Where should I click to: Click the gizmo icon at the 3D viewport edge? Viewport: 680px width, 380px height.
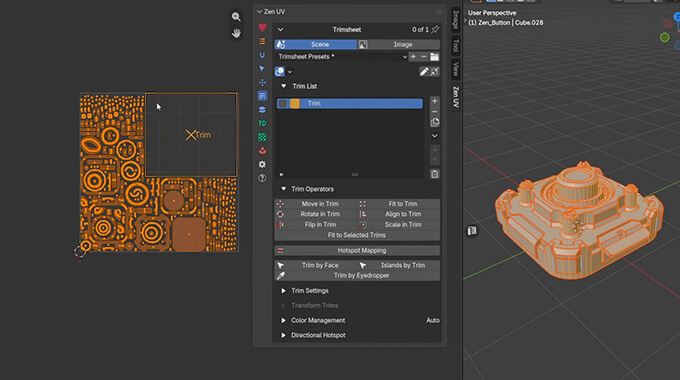[472, 231]
